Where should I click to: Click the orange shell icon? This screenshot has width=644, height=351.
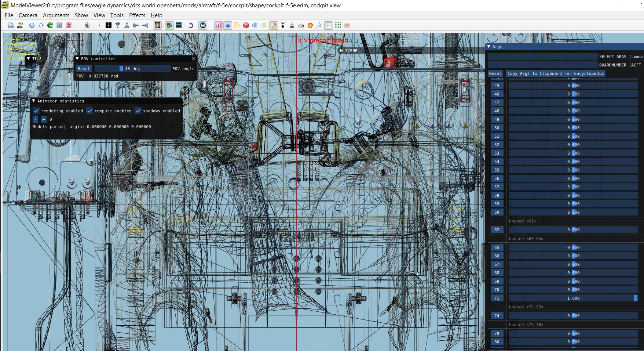coord(310,25)
